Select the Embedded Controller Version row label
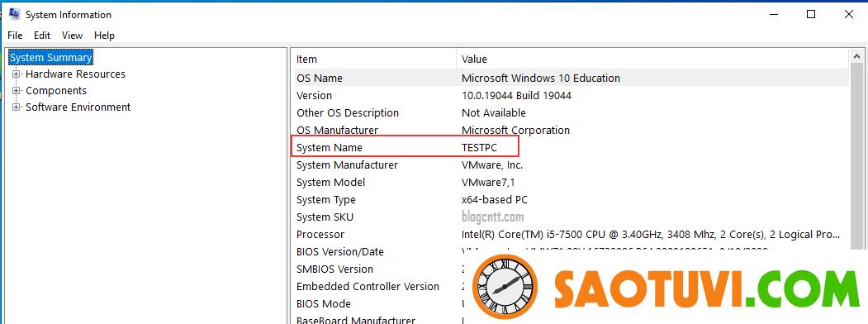Screen dimensions: 868x324 point(368,286)
